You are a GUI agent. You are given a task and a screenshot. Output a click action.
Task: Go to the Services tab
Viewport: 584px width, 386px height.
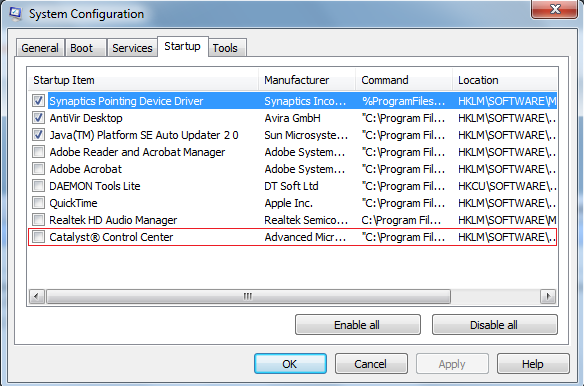[132, 48]
